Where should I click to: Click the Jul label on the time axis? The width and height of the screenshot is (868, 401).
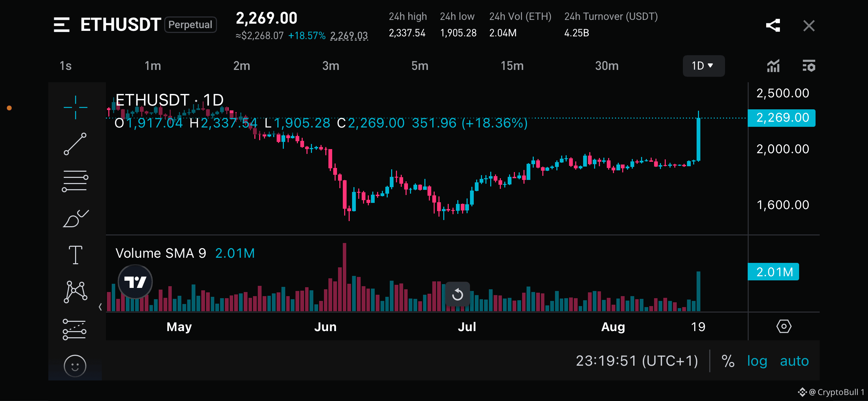(467, 327)
